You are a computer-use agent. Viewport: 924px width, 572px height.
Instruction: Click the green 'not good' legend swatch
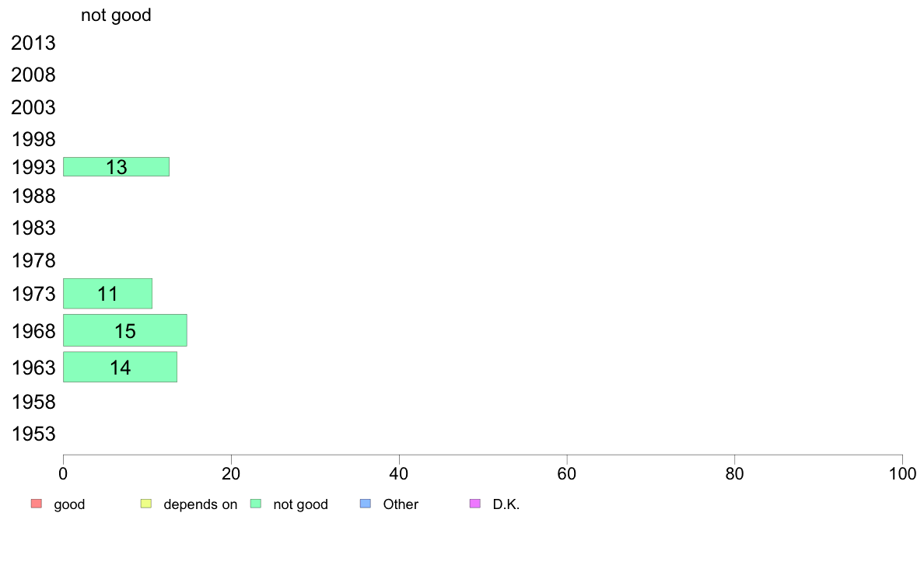pos(256,504)
